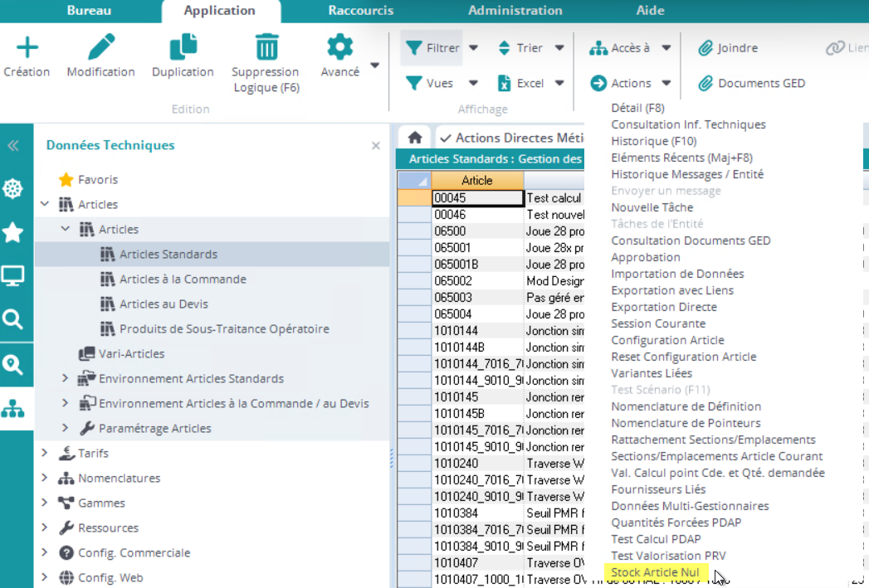Open Articles à la Commande tree item
869x588 pixels.
183,279
